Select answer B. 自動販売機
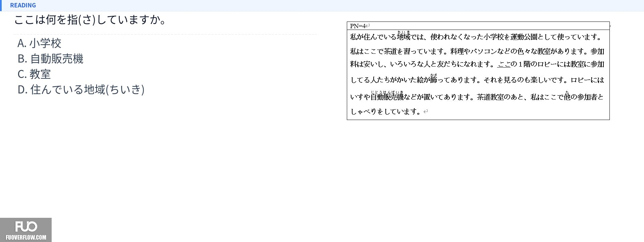Viewport: 644px width, 242px height. click(x=50, y=58)
